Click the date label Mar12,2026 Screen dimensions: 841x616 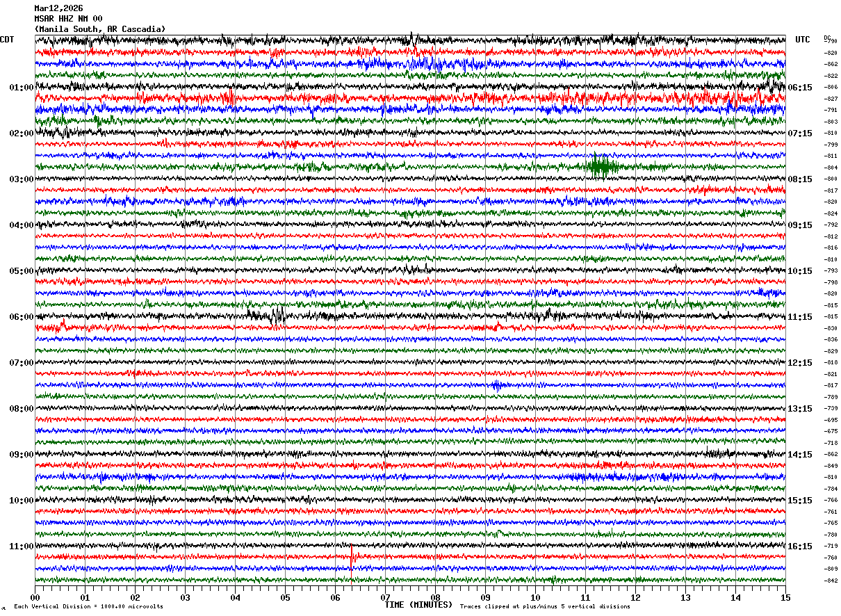tap(58, 8)
